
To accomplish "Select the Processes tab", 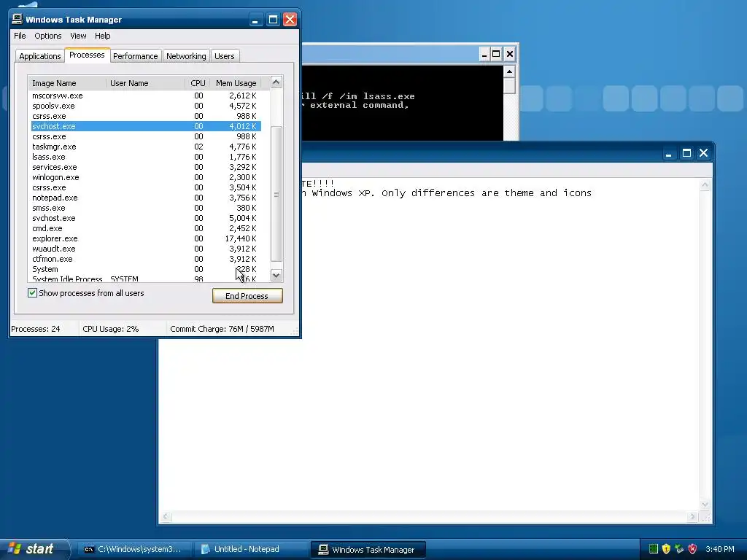I will (87, 55).
